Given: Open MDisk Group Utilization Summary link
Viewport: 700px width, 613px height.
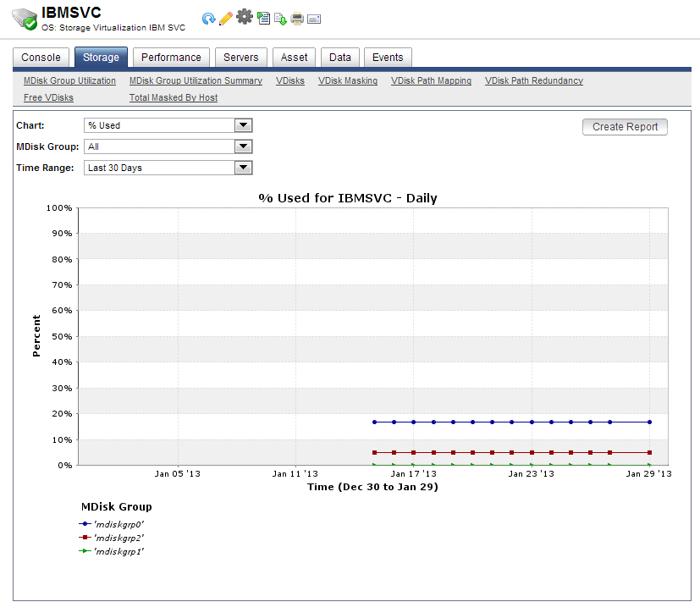Looking at the screenshot, I should coord(196,80).
